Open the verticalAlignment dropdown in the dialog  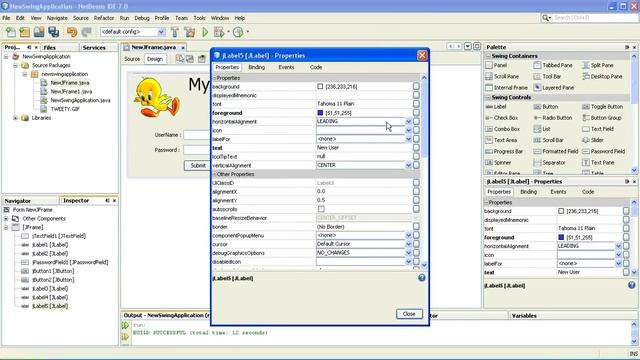[408, 165]
